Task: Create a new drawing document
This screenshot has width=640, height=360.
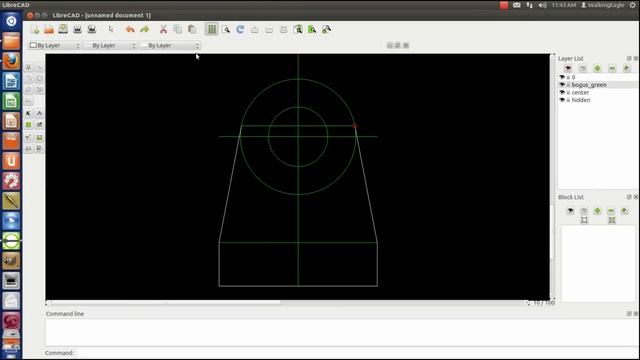Action: pos(35,29)
